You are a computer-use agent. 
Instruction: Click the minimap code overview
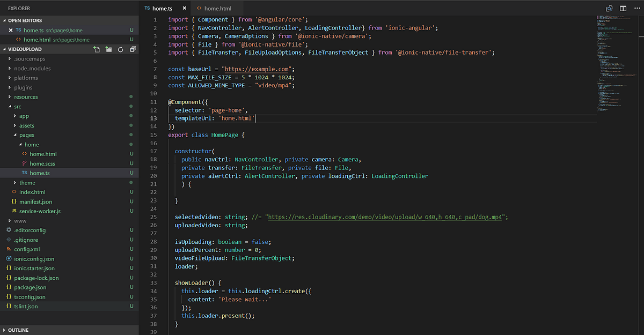point(616,64)
